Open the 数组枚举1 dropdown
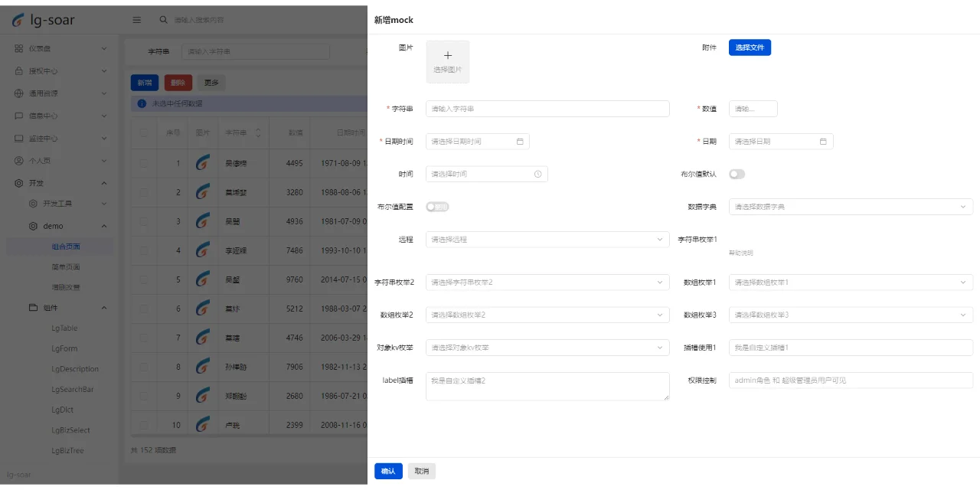 coord(851,283)
